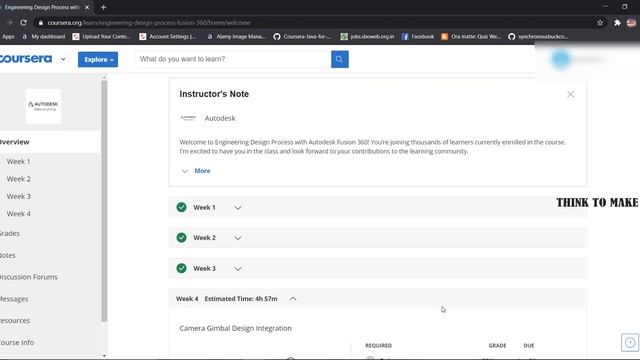Open the Account Settings bookmark
This screenshot has height=360, width=640.
167,37
